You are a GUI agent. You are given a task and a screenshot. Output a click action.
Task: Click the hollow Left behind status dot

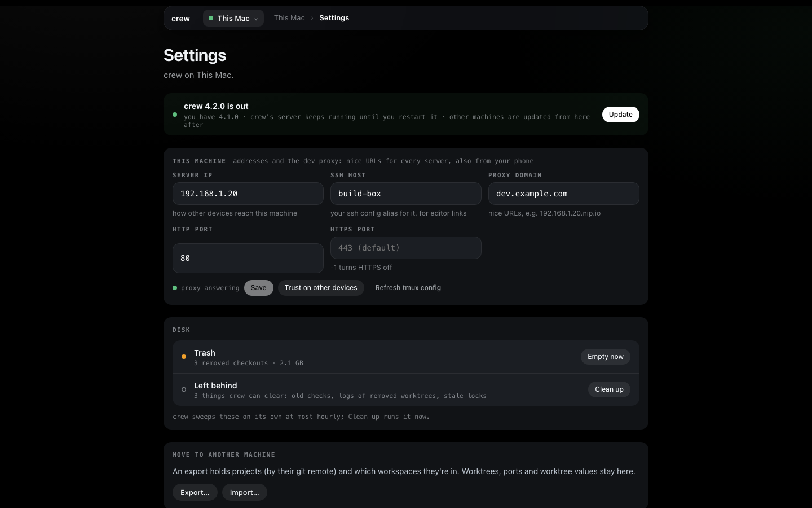184,389
